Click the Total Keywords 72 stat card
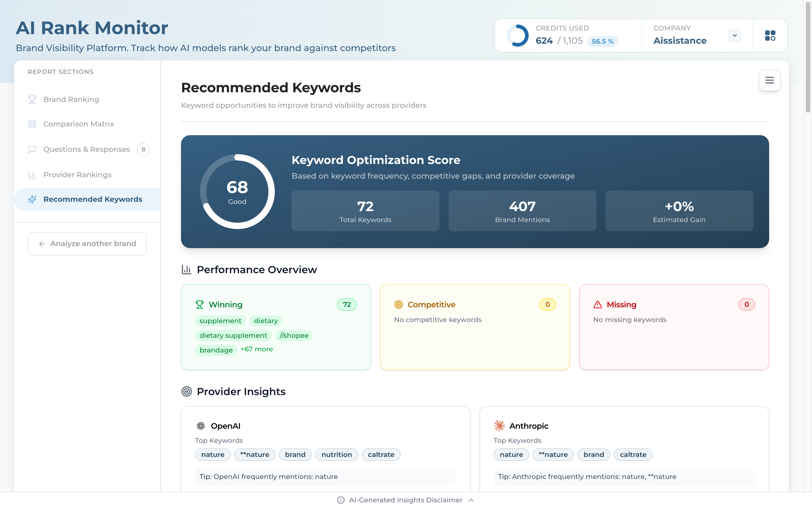 click(x=365, y=211)
